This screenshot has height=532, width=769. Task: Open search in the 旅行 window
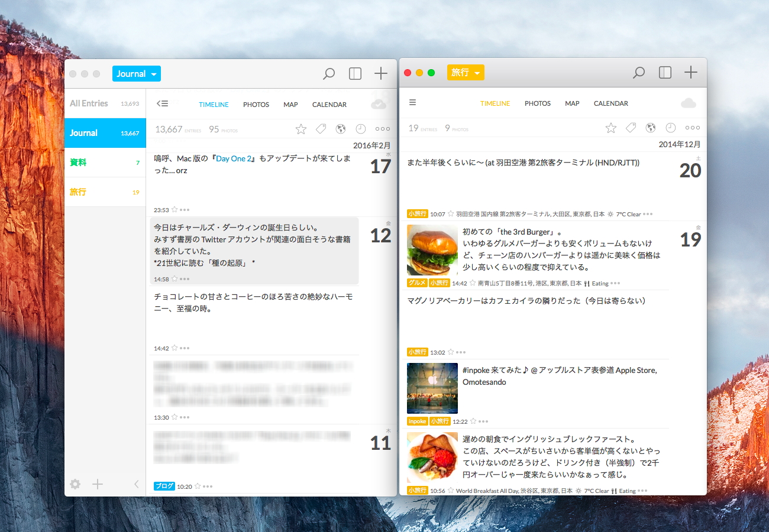coord(639,73)
